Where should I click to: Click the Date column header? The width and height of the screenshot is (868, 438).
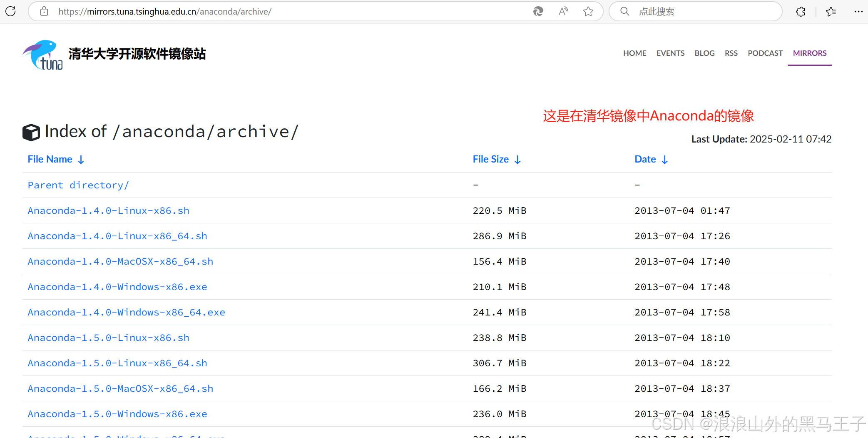point(645,159)
